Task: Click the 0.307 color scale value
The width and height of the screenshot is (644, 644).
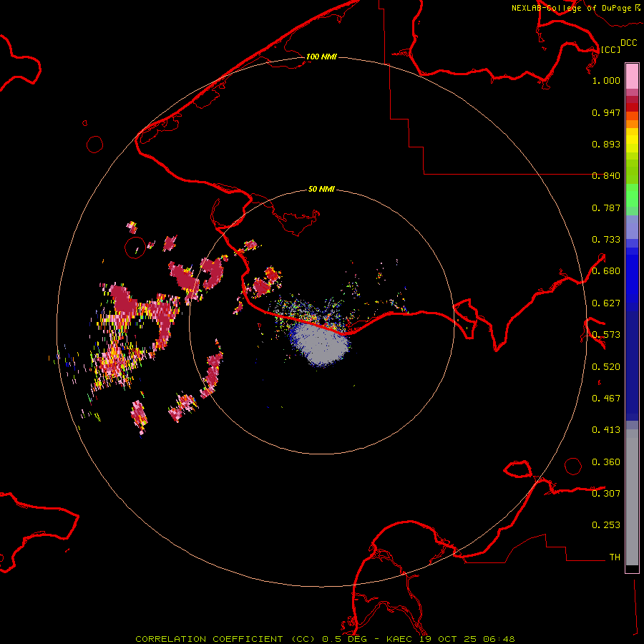Action: (606, 493)
